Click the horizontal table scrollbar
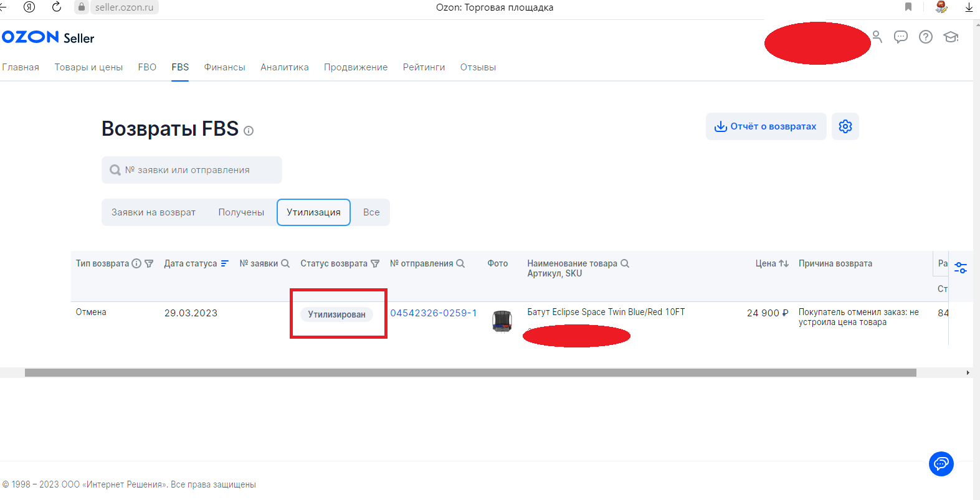This screenshot has height=500, width=980. 470,372
